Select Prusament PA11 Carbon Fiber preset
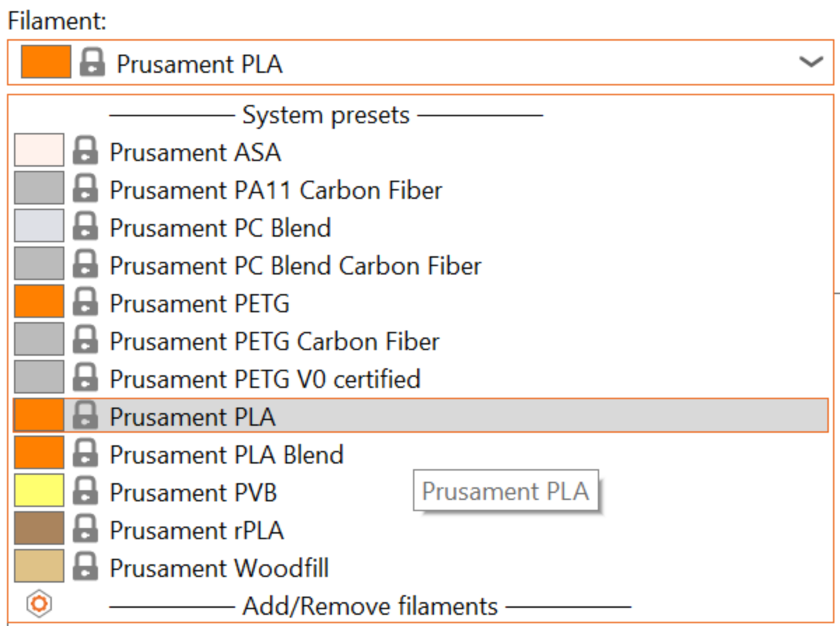 tap(276, 190)
